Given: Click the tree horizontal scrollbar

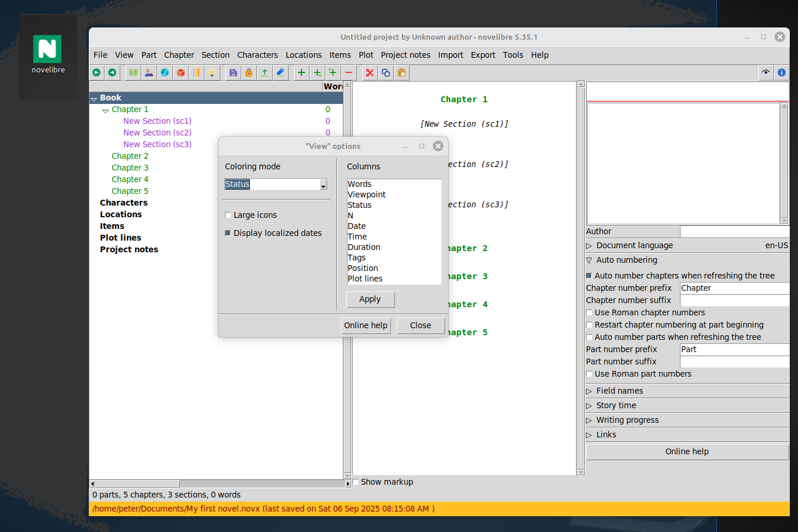Looking at the screenshot, I should pyautogui.click(x=137, y=484).
